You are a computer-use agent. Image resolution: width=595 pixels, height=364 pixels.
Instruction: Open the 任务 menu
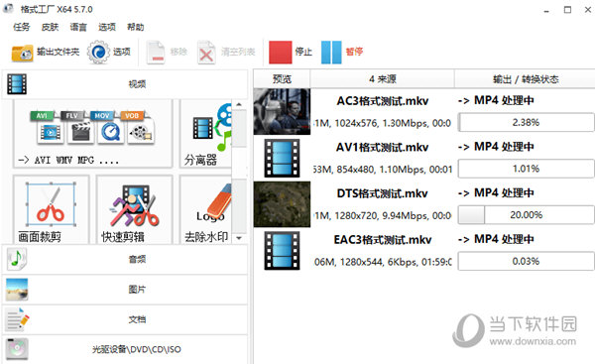21,27
